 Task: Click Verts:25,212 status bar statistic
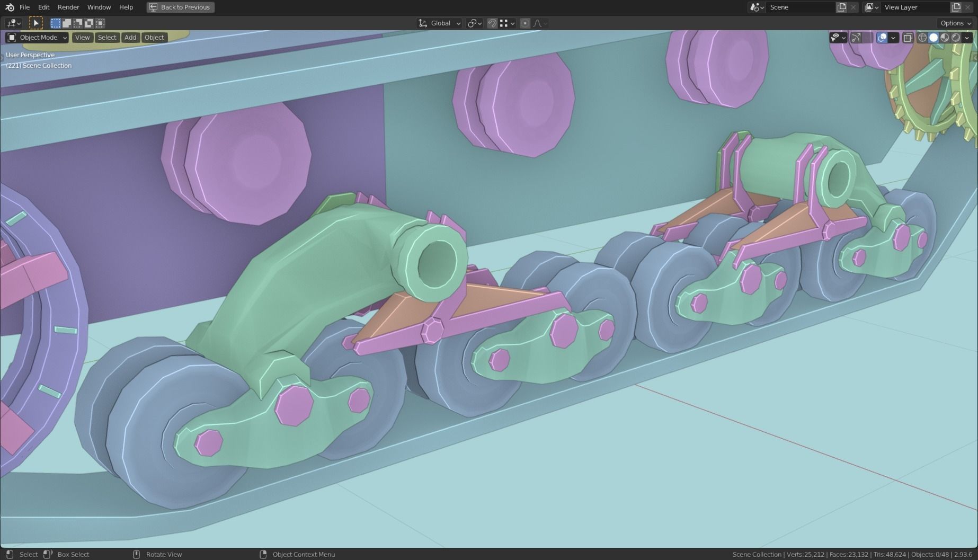pos(805,554)
